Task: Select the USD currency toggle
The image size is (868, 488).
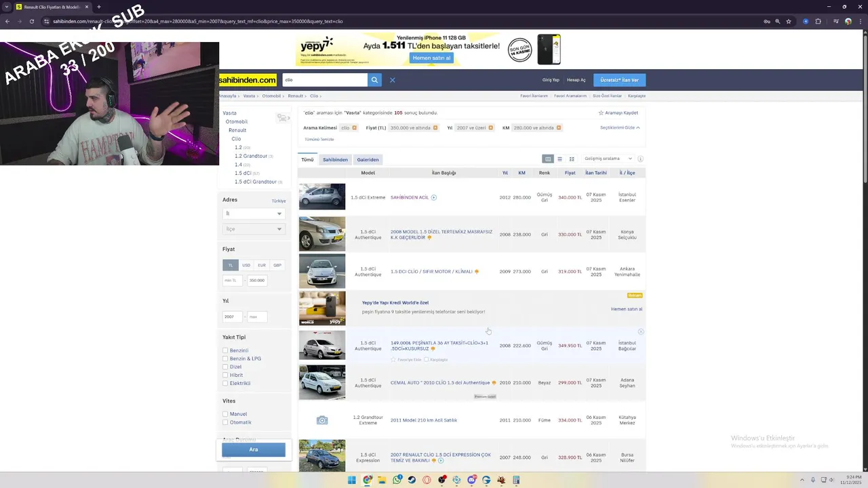Action: tap(246, 265)
